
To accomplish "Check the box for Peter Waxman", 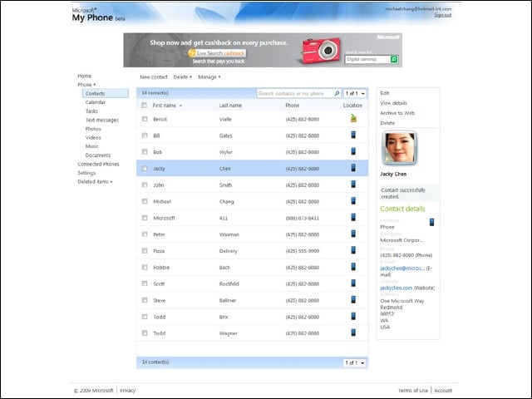I will click(145, 234).
